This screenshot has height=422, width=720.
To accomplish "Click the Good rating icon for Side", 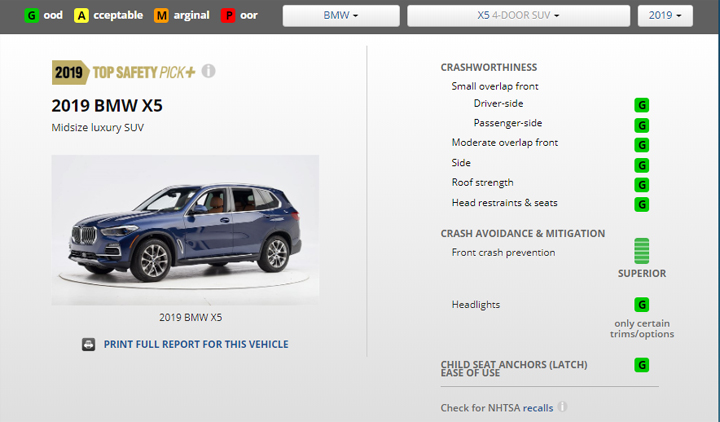I will click(x=642, y=165).
